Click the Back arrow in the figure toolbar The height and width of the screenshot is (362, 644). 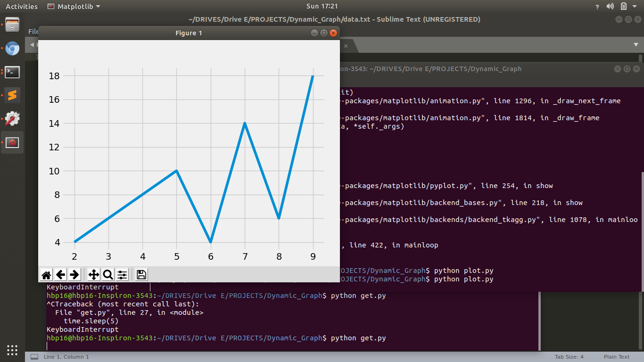click(x=60, y=274)
